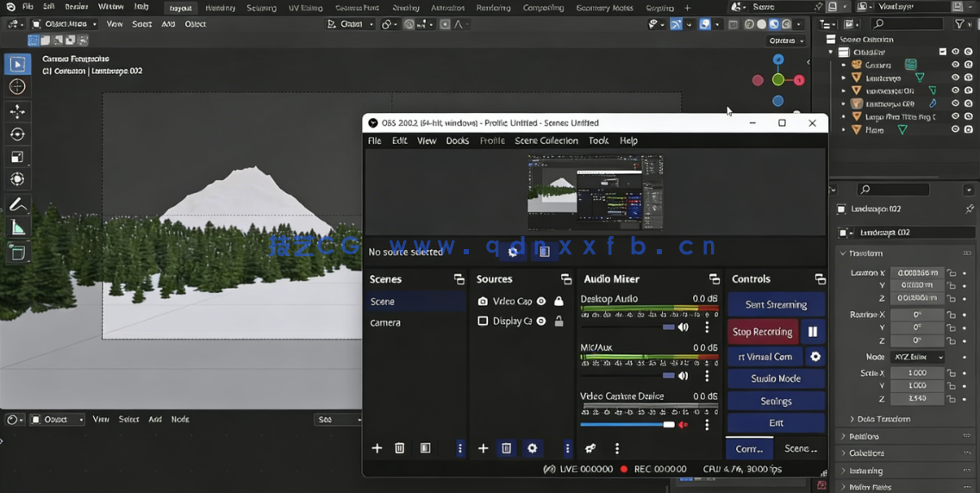
Task: Select the Measure tool in Blender toolbar
Action: click(17, 228)
